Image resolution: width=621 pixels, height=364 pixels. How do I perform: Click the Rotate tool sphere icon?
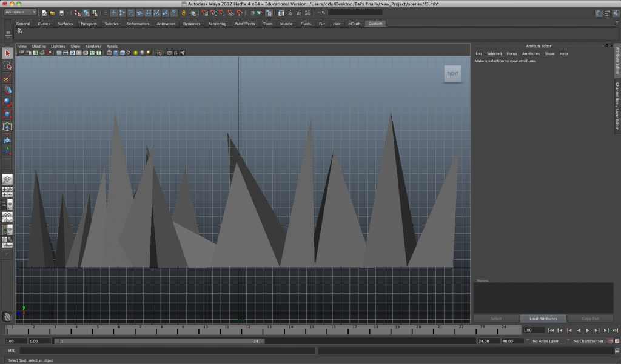7,102
